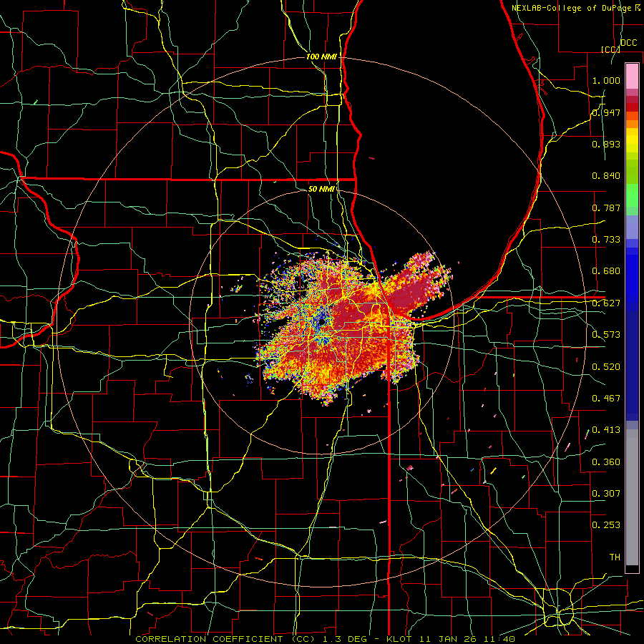Pick the pink swatch atop the color bar
644x644 pixels.
tap(632, 77)
